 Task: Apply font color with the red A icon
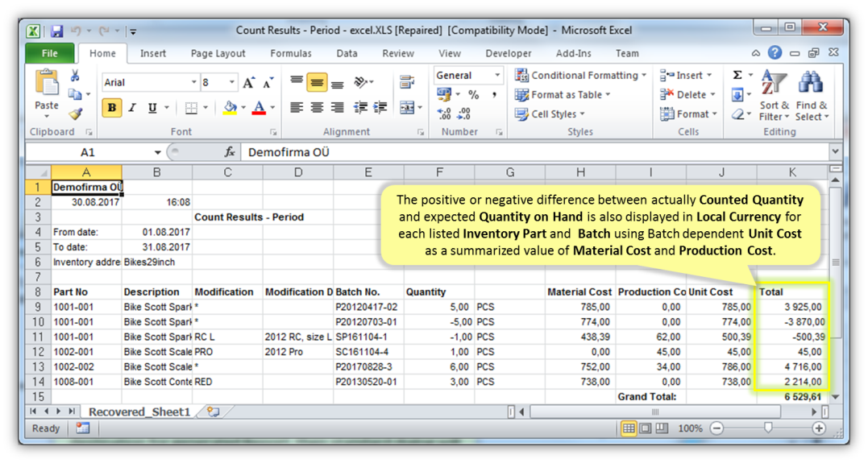259,107
